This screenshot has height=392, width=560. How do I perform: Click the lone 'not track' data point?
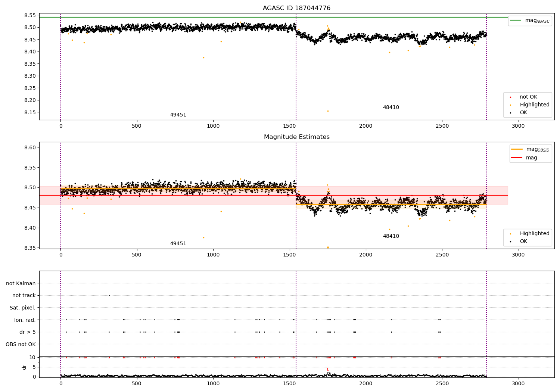[109, 295]
